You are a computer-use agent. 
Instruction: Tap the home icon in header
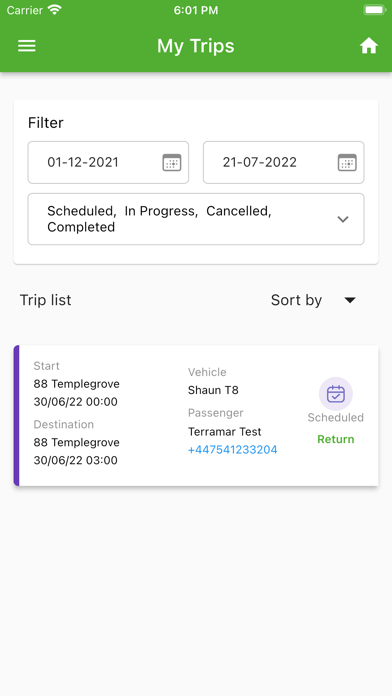(368, 46)
